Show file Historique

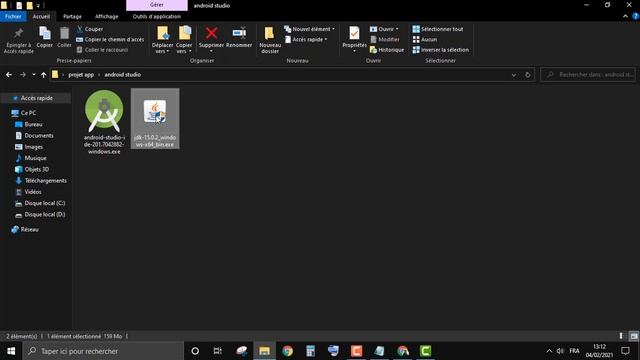(387, 50)
